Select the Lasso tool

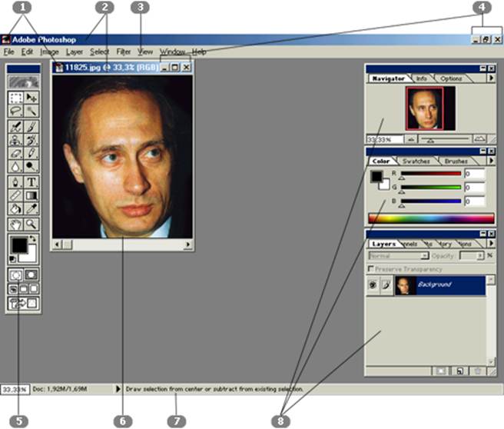[x=16, y=111]
